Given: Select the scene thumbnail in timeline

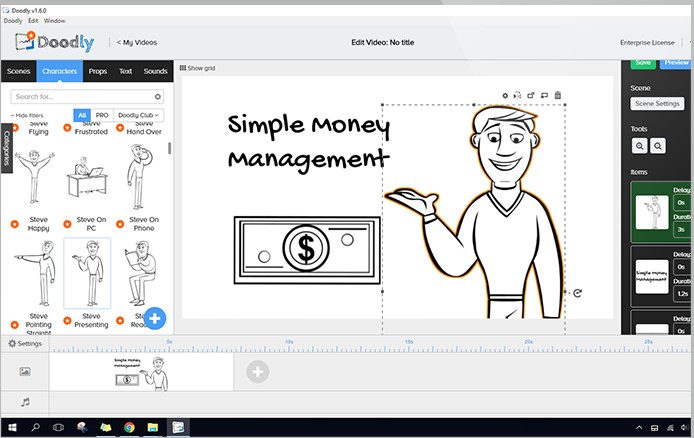Looking at the screenshot, I should pos(141,372).
